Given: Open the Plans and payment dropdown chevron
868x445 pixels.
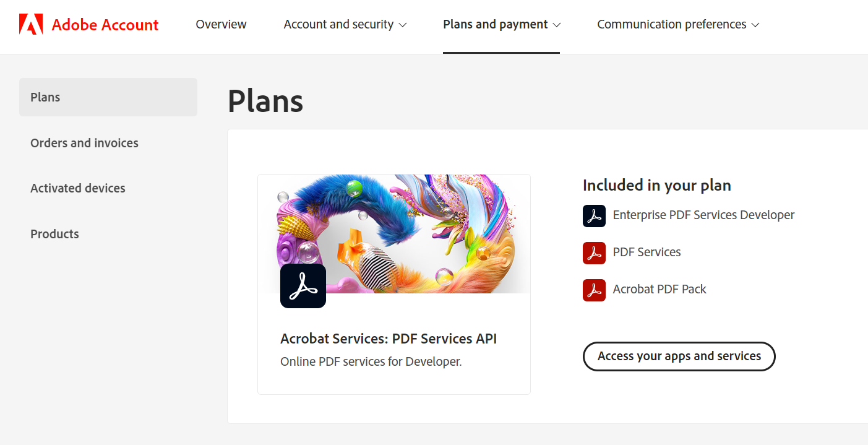Looking at the screenshot, I should tap(558, 25).
